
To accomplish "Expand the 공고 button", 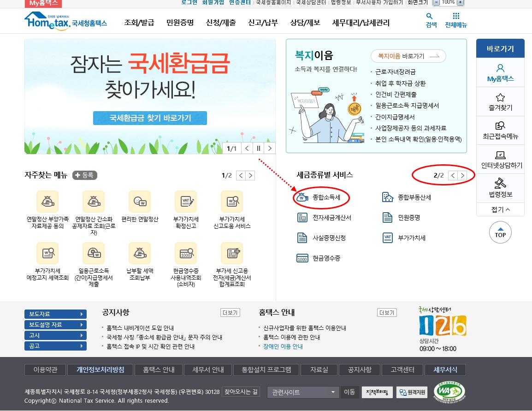I will coord(55,346).
